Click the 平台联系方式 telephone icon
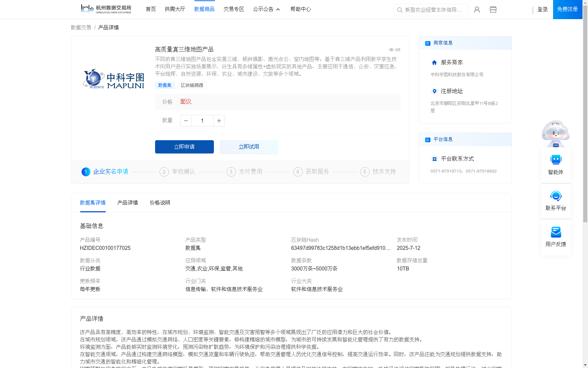Image resolution: width=588 pixels, height=368 pixels. pyautogui.click(x=434, y=159)
